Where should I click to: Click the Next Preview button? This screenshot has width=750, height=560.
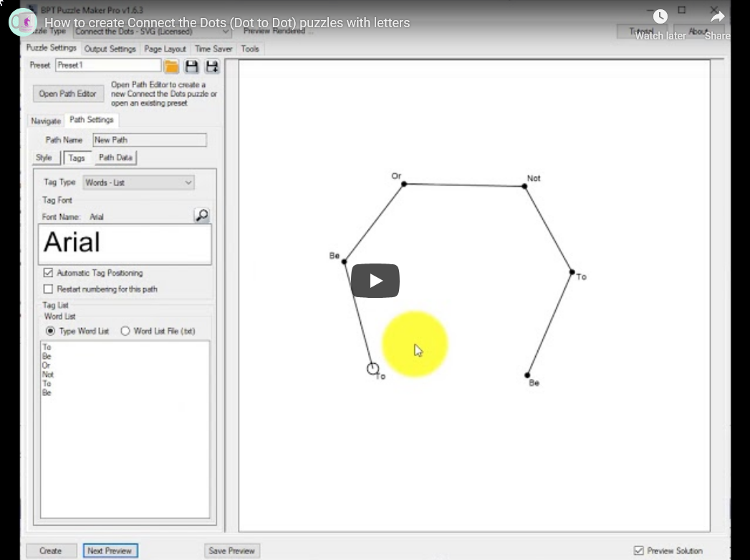(110, 551)
